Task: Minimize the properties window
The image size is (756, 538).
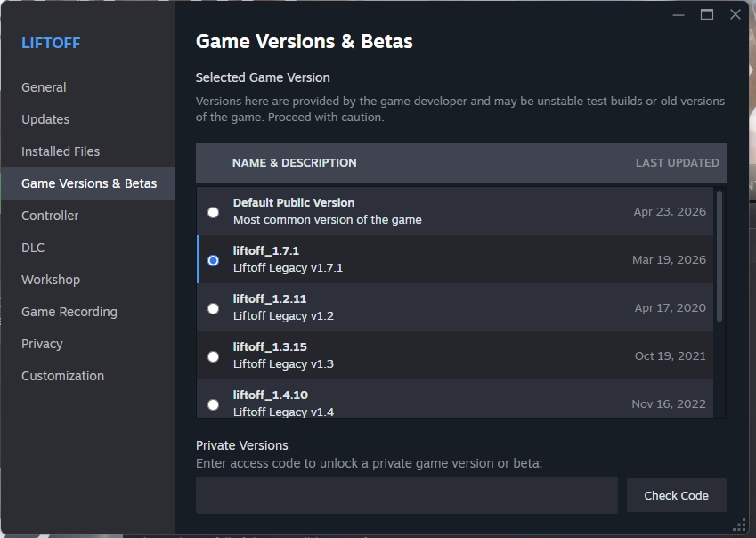Action: [x=679, y=15]
